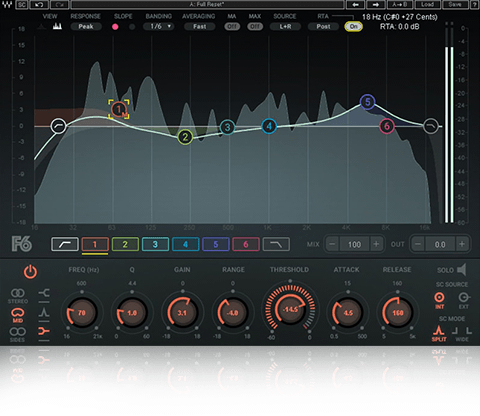Viewport: 480px width, 416px height.
Task: Select the high-pass filter node on graph
Action: pos(59,126)
